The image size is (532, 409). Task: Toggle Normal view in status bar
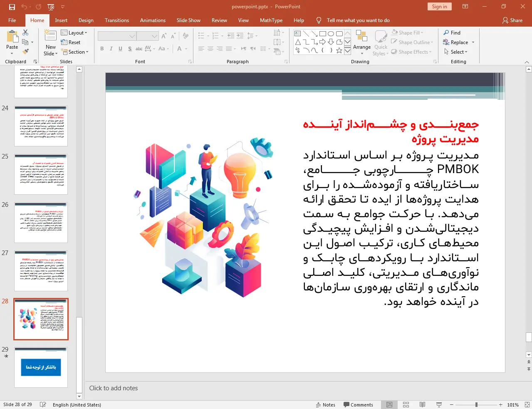click(x=389, y=404)
